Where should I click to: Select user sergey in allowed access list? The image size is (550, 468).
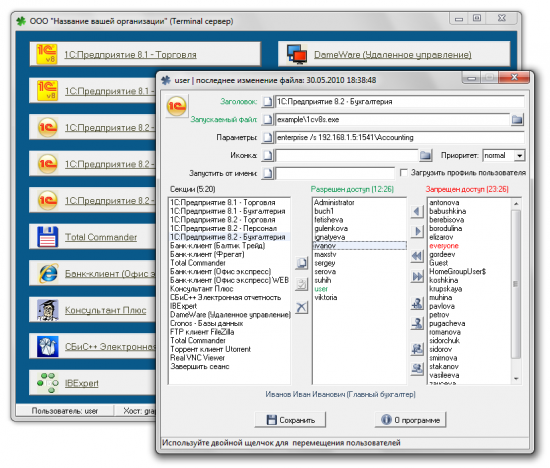coord(325,263)
